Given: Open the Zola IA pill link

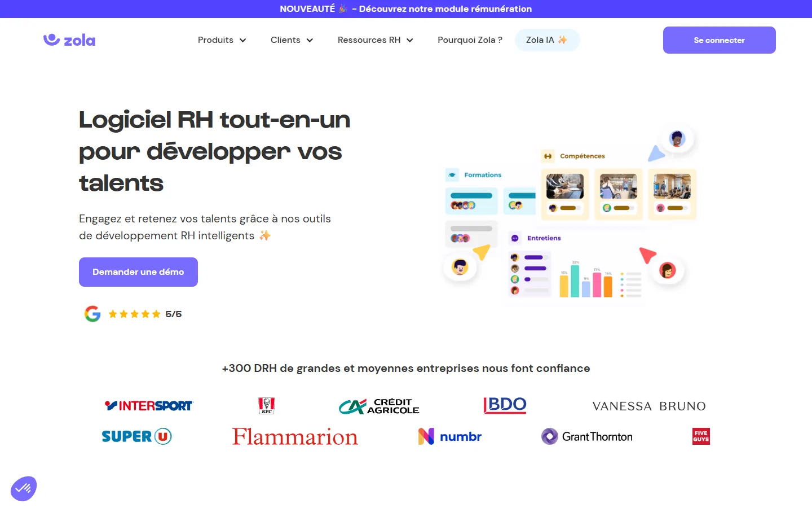Looking at the screenshot, I should (547, 40).
